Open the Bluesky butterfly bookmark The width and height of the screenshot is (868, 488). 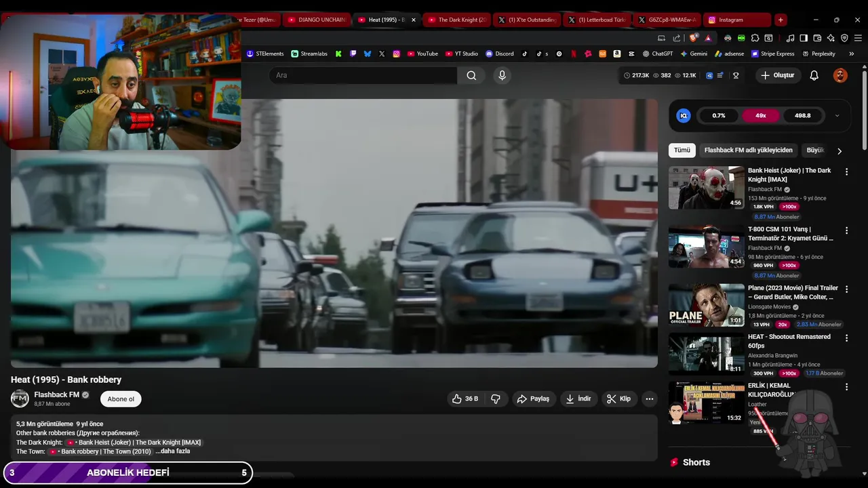coord(368,54)
